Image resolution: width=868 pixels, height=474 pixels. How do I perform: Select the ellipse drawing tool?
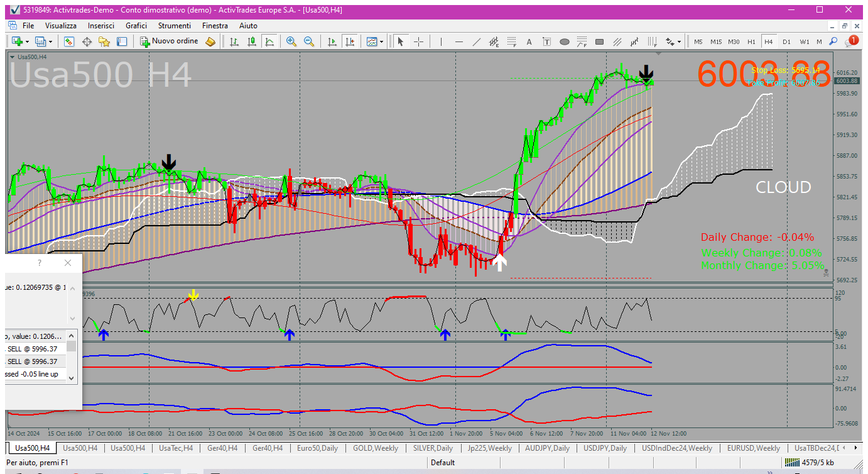[564, 41]
